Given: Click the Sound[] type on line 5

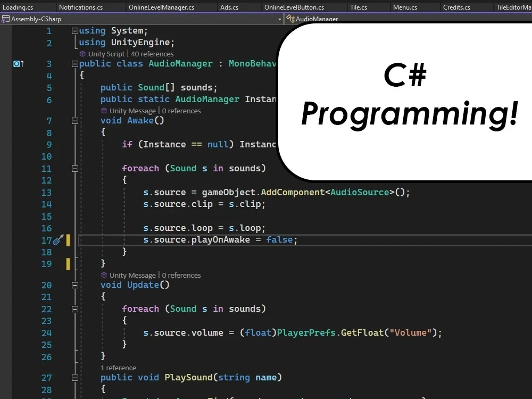Looking at the screenshot, I should [x=156, y=87].
